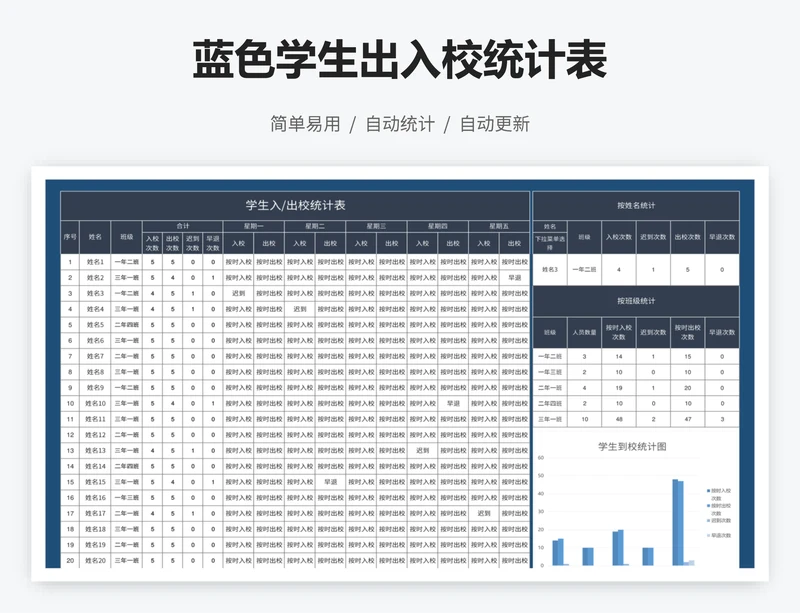Select the 星期五 header cell
Viewport: 800px width, 613px height.
[499, 226]
